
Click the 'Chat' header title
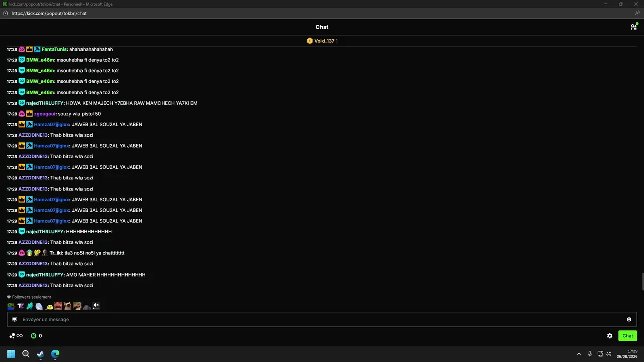click(322, 27)
